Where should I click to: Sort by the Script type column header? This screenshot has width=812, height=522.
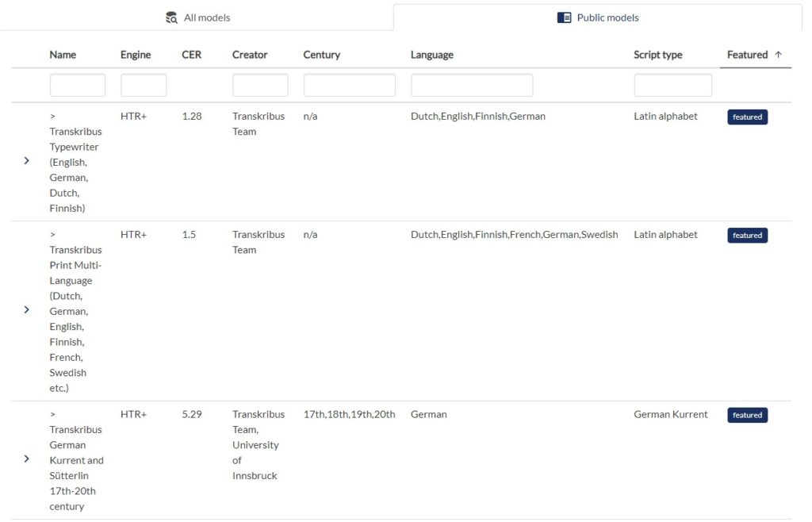(657, 55)
